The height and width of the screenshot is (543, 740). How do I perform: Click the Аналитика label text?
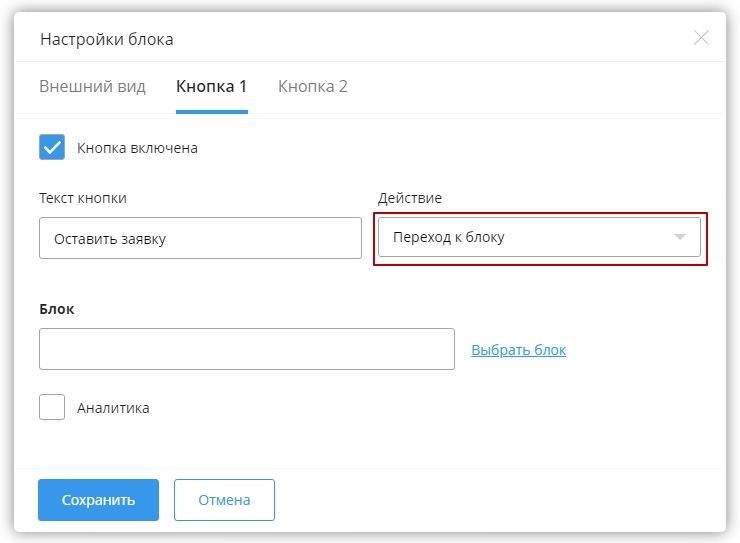pos(113,408)
